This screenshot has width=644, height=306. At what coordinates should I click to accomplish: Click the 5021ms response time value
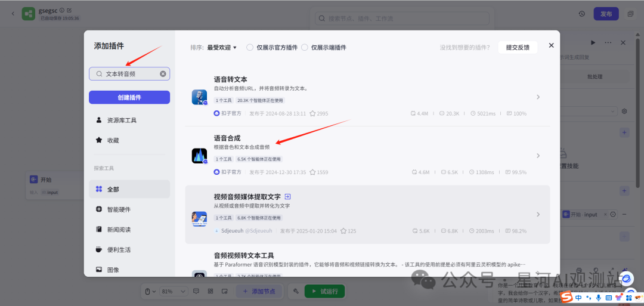485,113
